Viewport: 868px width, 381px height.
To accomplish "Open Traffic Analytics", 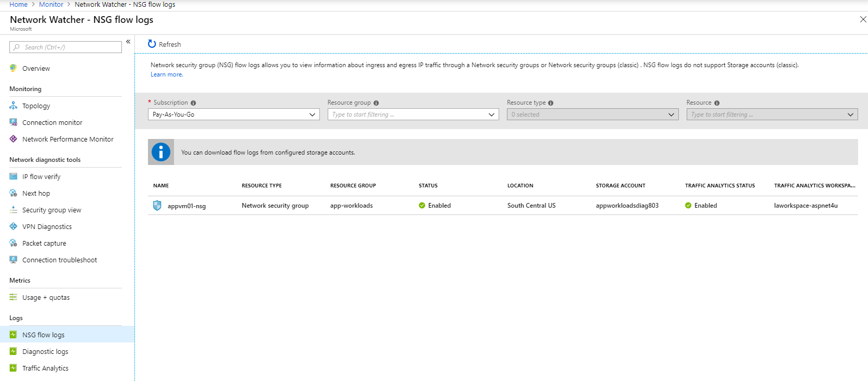I will 45,368.
